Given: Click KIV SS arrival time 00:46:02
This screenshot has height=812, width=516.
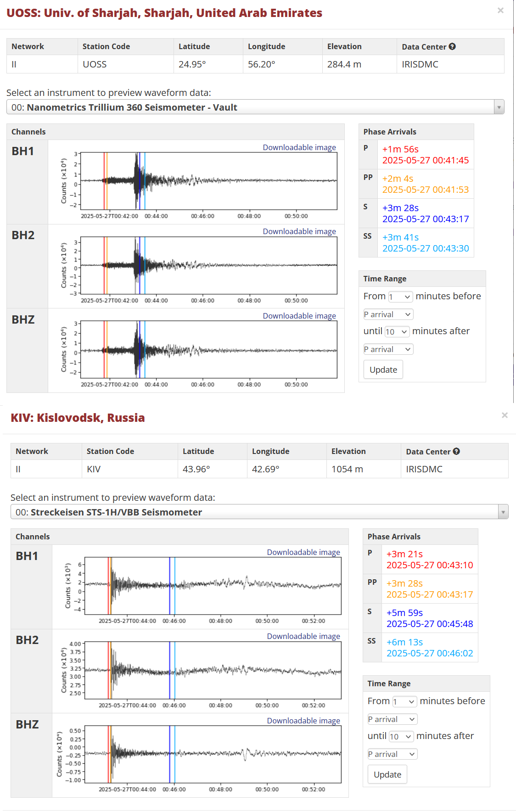Looking at the screenshot, I should (x=430, y=653).
